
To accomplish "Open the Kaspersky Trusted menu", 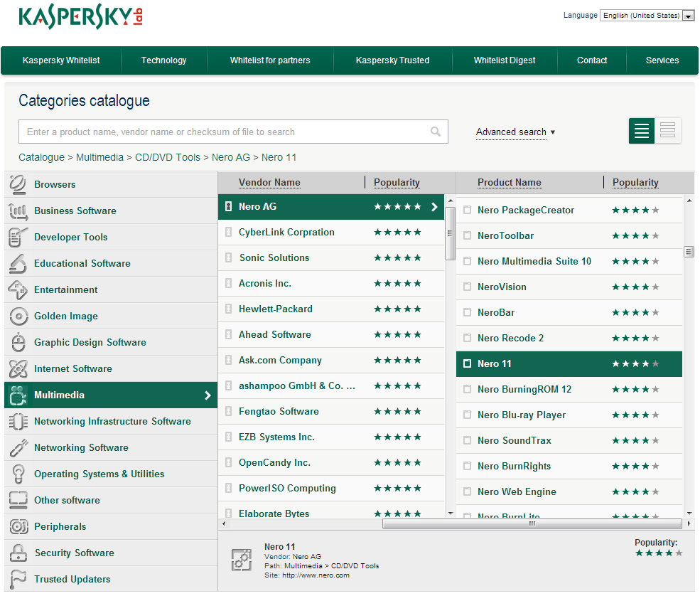I will [x=392, y=60].
